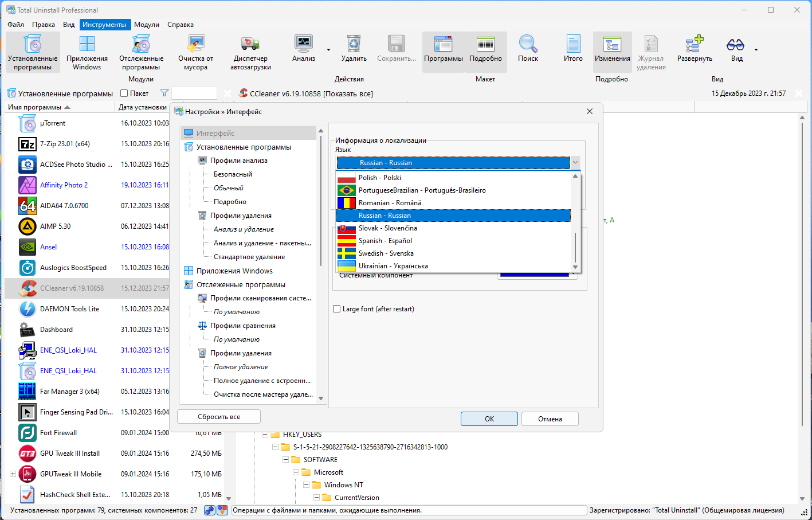
Task: Sort by the Имя программы column header
Action: [58, 107]
